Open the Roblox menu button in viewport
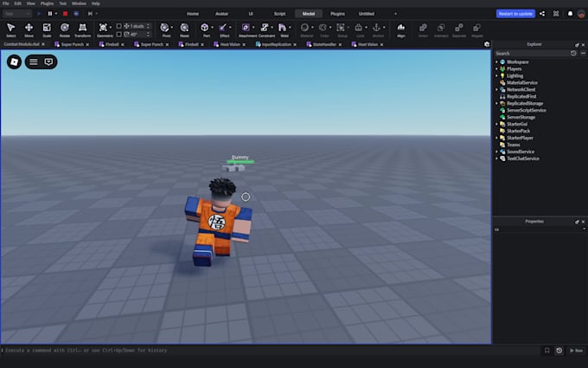This screenshot has width=588, height=368. [x=14, y=62]
